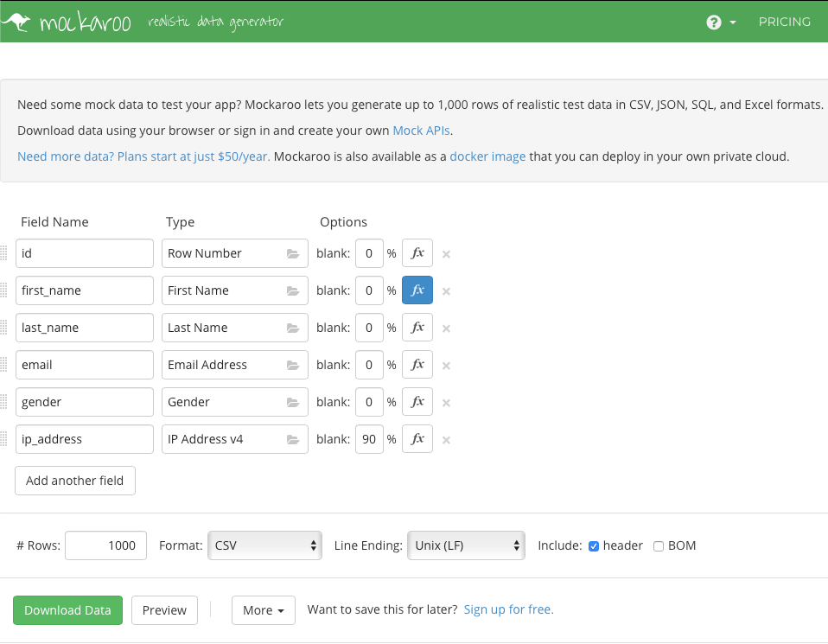Choose type for last_name (Last Name)

click(235, 328)
